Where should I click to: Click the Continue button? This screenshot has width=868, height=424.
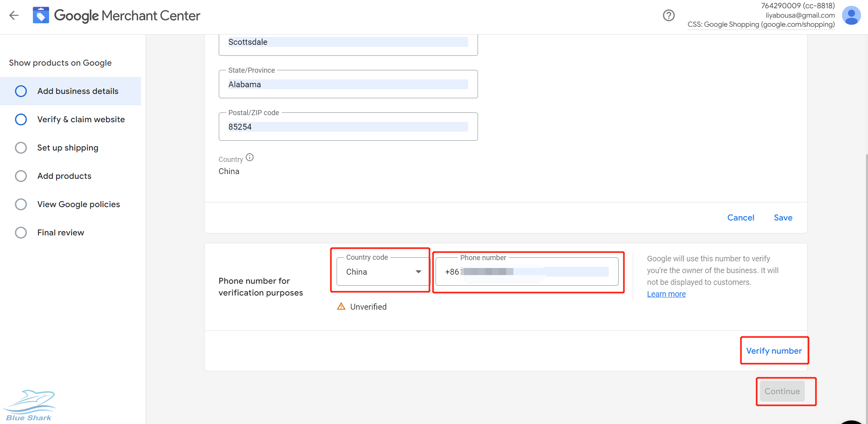(782, 391)
